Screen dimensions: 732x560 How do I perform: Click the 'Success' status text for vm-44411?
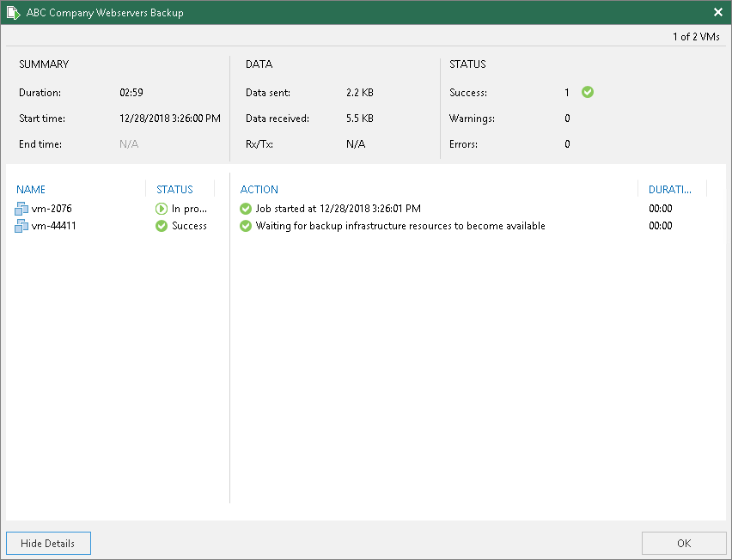pyautogui.click(x=189, y=226)
